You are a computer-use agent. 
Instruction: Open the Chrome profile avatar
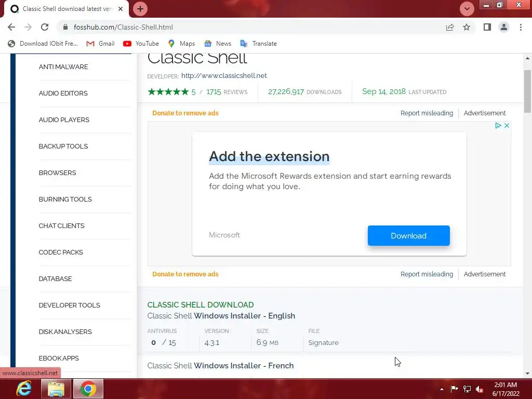coord(504,27)
